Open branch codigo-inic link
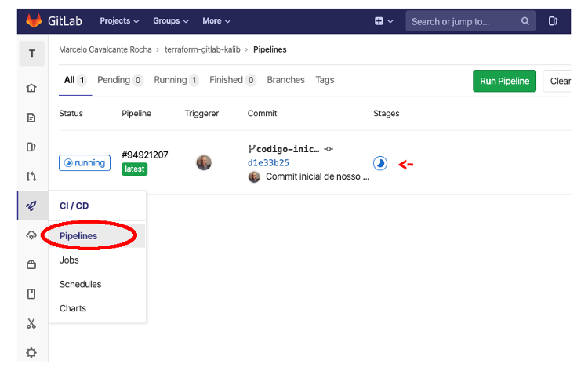Viewport: 588px width, 371px height. pos(288,149)
